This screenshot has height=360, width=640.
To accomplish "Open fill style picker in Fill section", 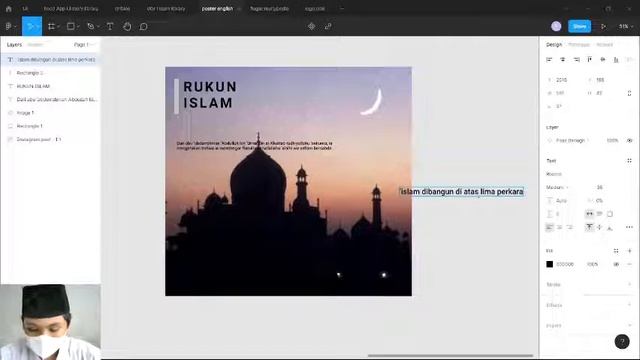I will [x=616, y=251].
